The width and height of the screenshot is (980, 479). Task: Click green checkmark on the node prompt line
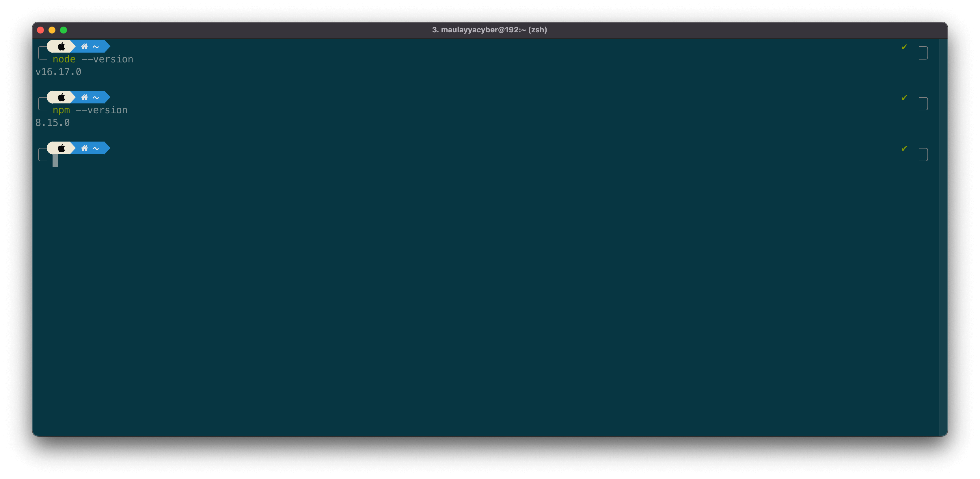[x=904, y=47]
